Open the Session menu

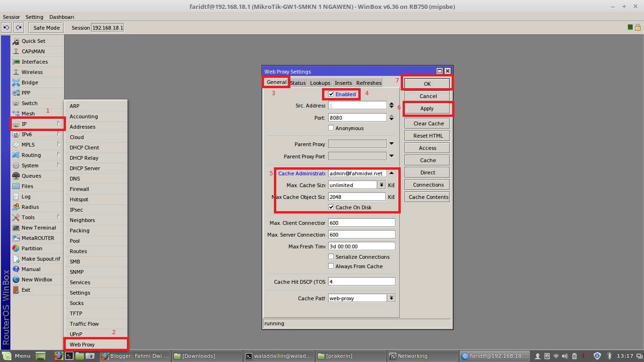click(11, 17)
